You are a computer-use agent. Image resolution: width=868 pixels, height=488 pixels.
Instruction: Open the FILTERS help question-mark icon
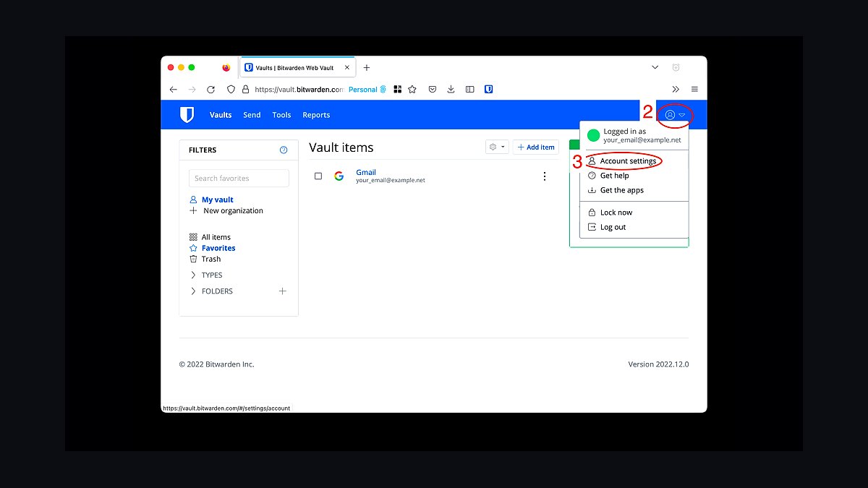click(284, 150)
